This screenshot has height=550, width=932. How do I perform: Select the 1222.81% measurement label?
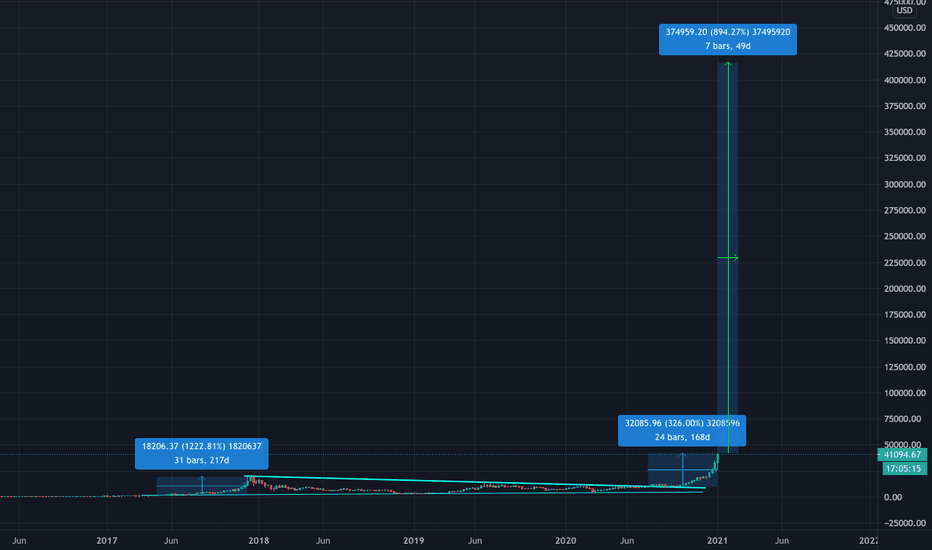pos(201,454)
